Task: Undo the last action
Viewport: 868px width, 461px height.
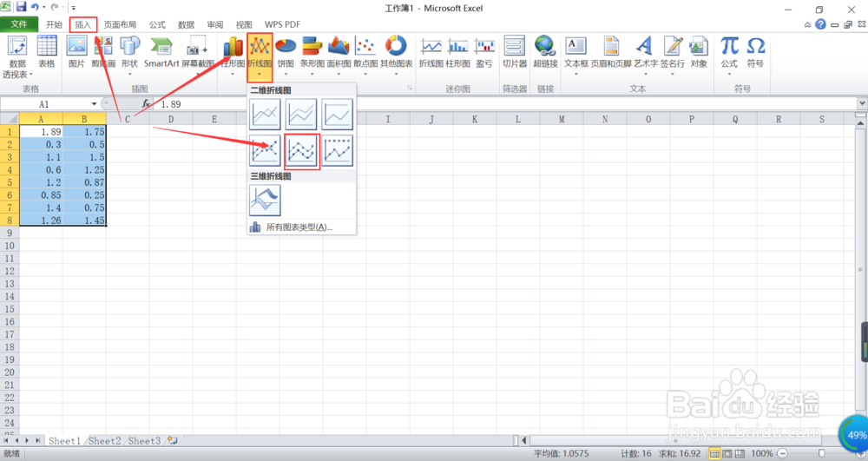Action: (x=35, y=7)
